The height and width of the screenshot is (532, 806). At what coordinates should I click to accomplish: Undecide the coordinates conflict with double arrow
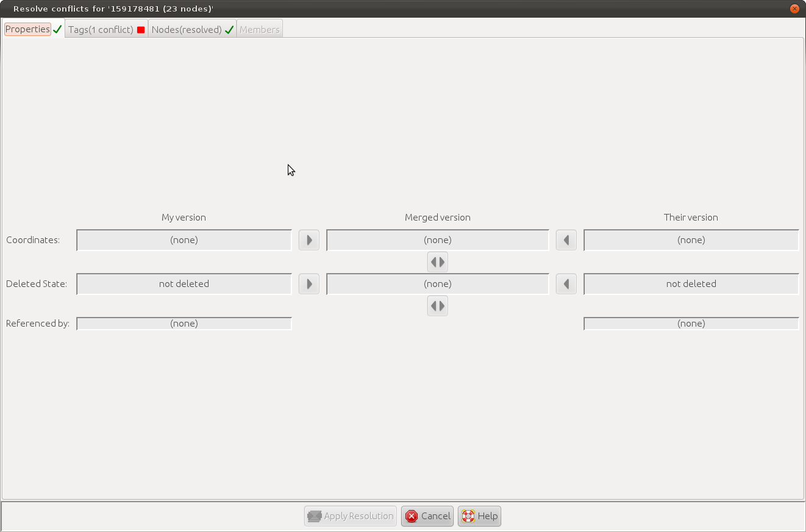[437, 262]
